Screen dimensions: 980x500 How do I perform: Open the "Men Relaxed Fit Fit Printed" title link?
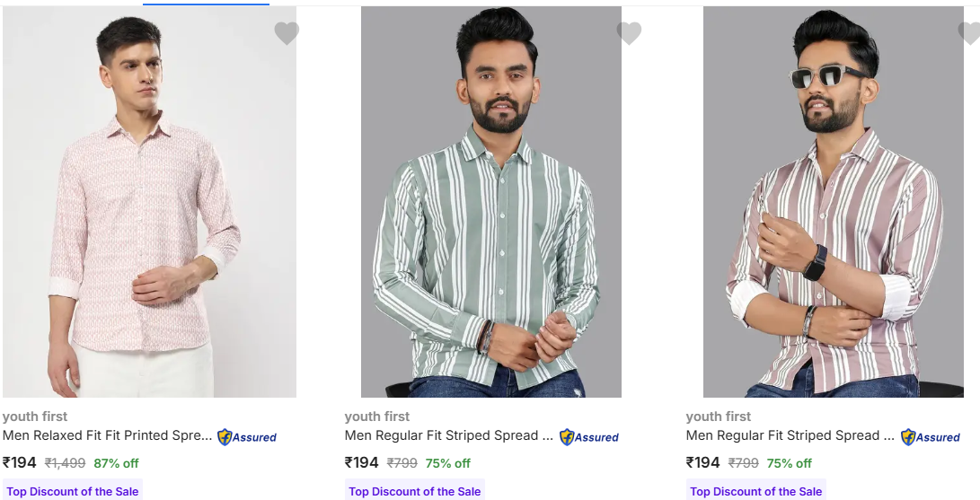(108, 435)
